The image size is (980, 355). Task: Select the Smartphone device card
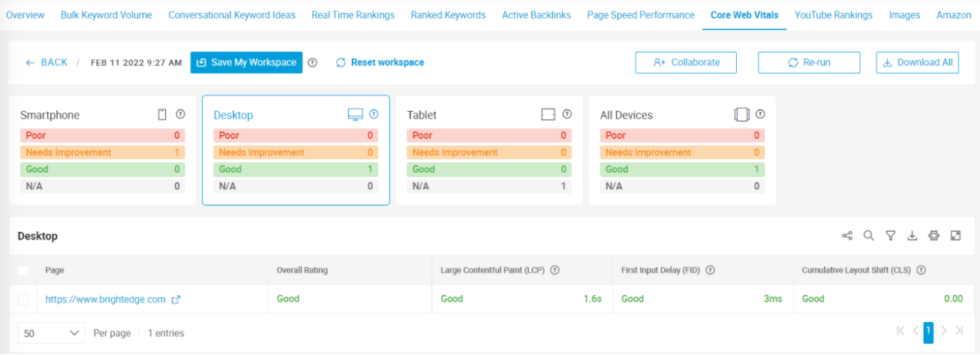tap(103, 150)
